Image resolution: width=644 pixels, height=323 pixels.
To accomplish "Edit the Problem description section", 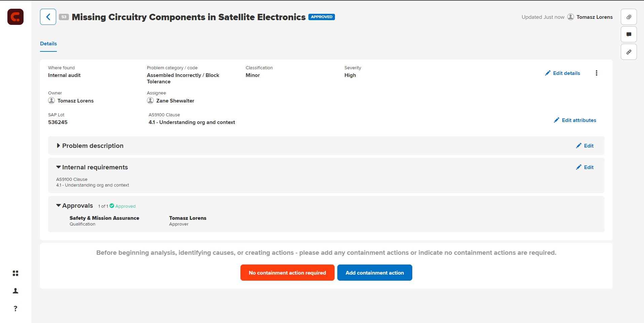I will pyautogui.click(x=585, y=146).
